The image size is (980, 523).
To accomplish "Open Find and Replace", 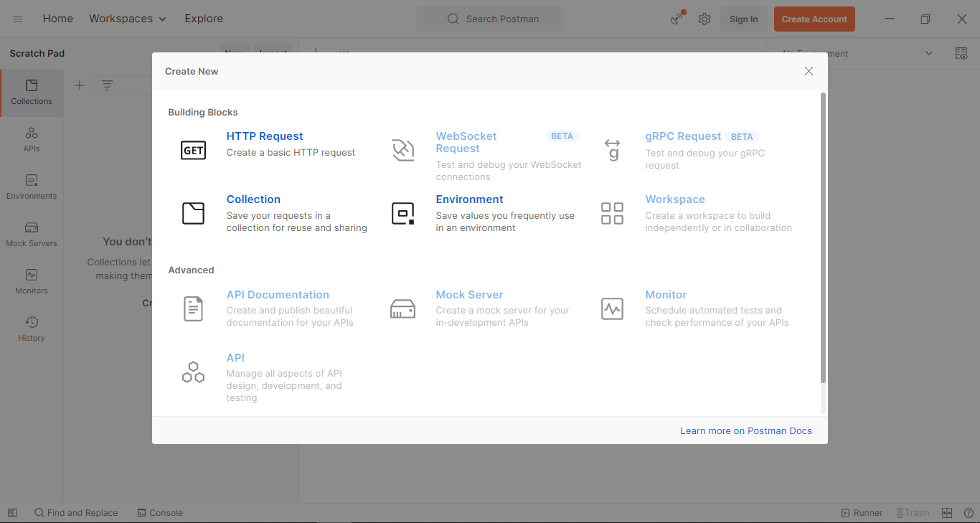I will (x=76, y=513).
